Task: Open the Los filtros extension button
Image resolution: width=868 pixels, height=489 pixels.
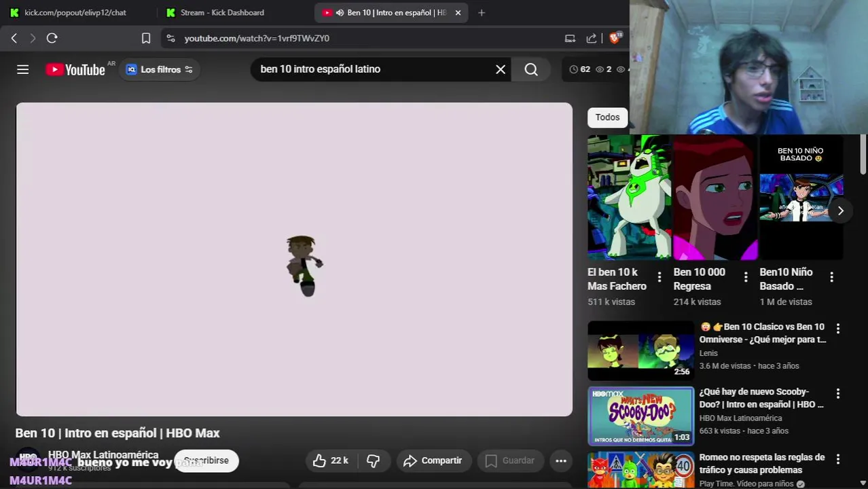Action: click(160, 69)
